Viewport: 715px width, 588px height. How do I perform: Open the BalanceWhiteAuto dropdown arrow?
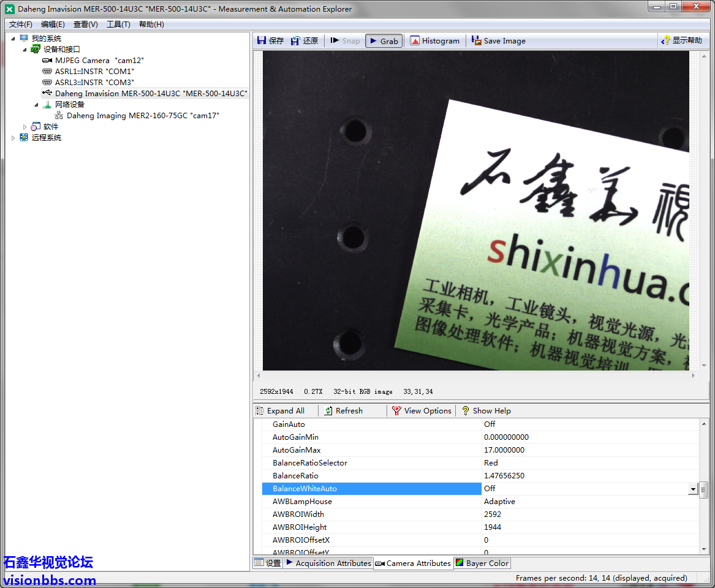693,489
